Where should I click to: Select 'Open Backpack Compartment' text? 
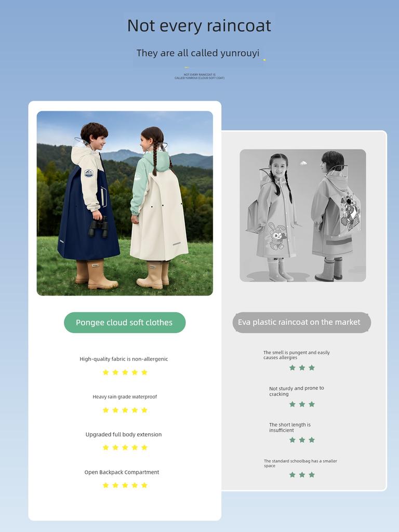(x=122, y=472)
